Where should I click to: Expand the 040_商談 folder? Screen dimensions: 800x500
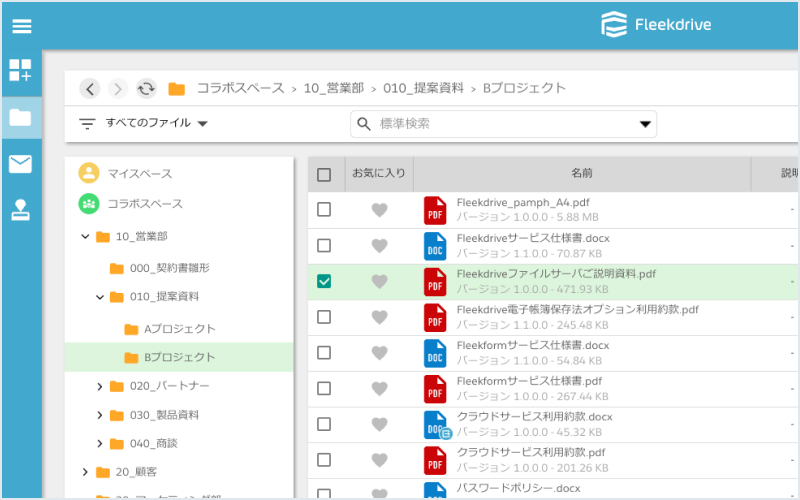point(99,444)
